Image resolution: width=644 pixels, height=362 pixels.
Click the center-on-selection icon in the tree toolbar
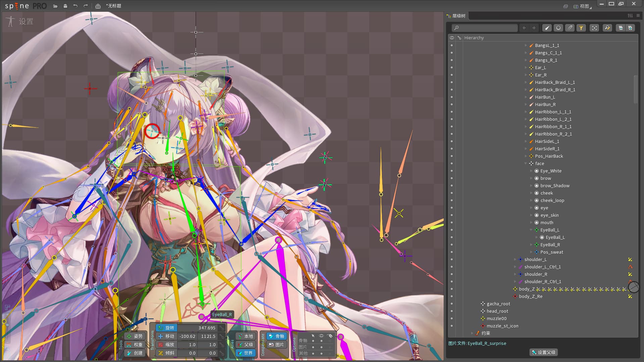[594, 28]
